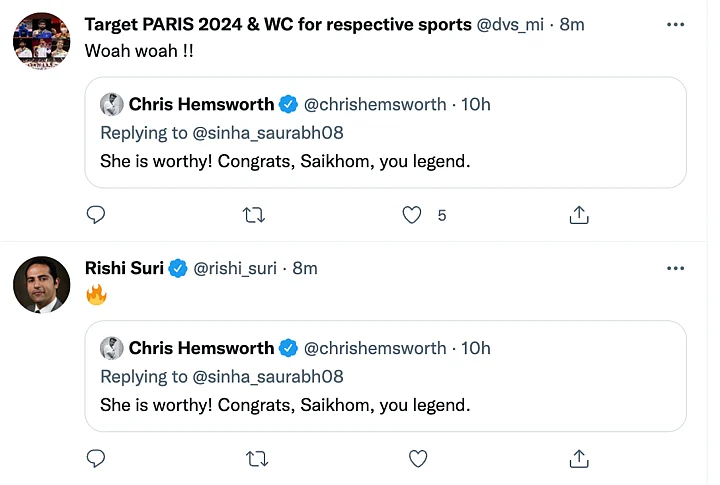Reply to Rishi Suri's fire emoji tweet
This screenshot has height=485, width=720.
pos(96,458)
